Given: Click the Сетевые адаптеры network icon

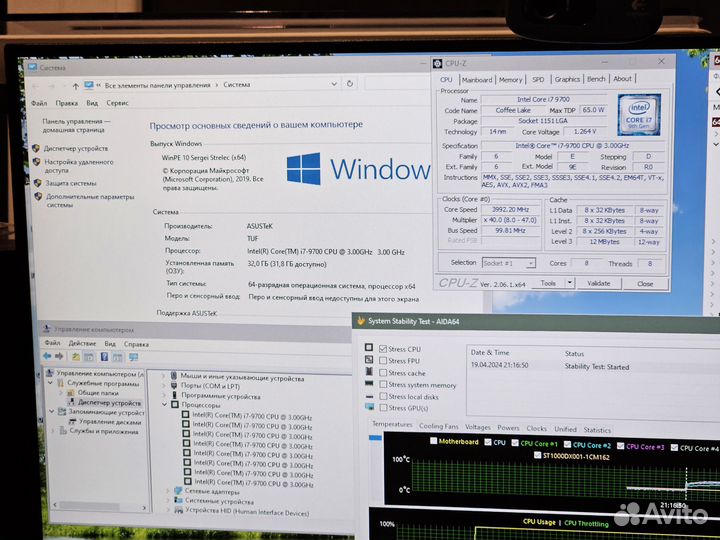Looking at the screenshot, I should 178,491.
